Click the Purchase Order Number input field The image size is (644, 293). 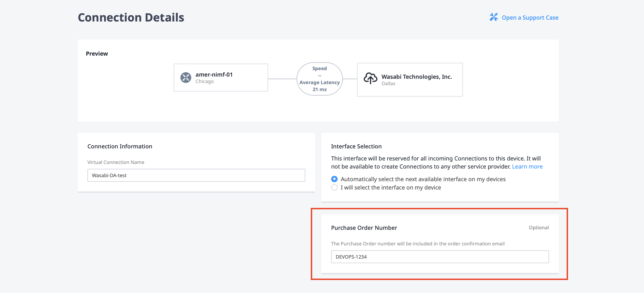tap(440, 257)
